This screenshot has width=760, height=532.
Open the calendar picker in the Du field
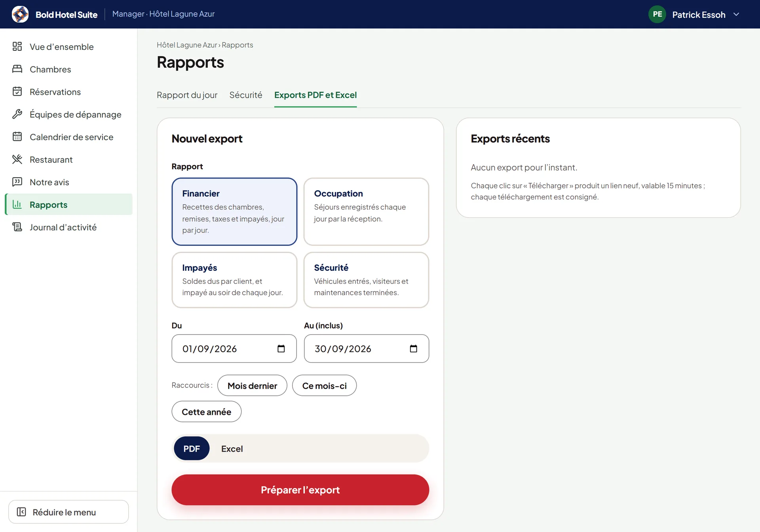pyautogui.click(x=281, y=349)
